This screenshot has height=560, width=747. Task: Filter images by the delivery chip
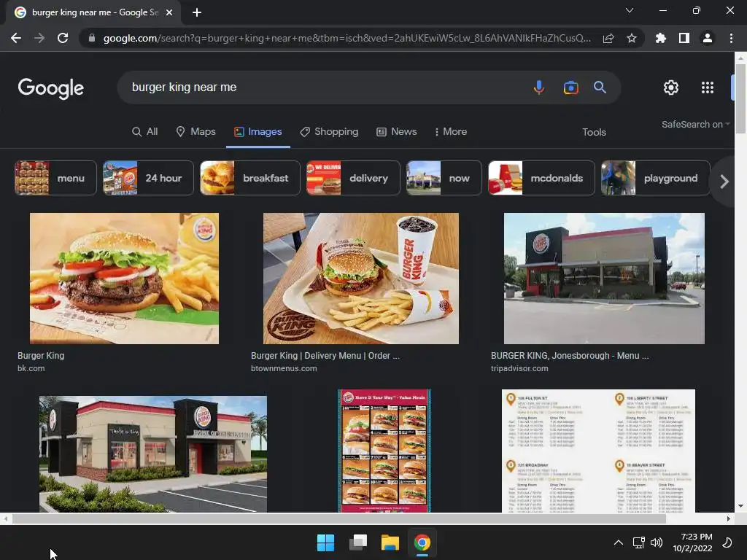353,178
